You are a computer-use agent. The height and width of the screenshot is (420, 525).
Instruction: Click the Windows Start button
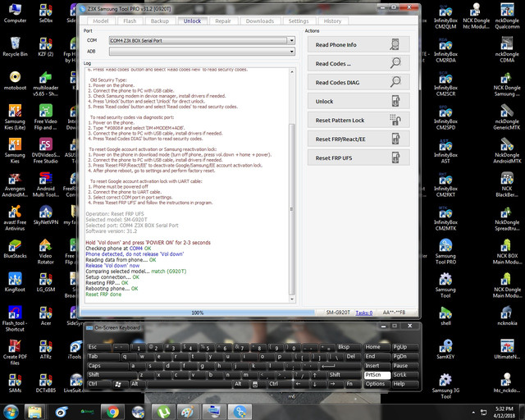[11, 412]
